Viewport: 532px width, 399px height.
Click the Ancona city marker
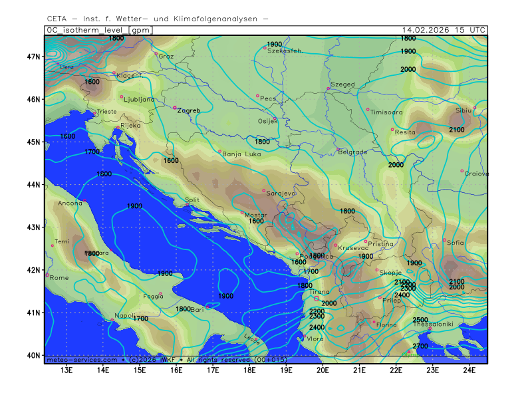[85, 201]
